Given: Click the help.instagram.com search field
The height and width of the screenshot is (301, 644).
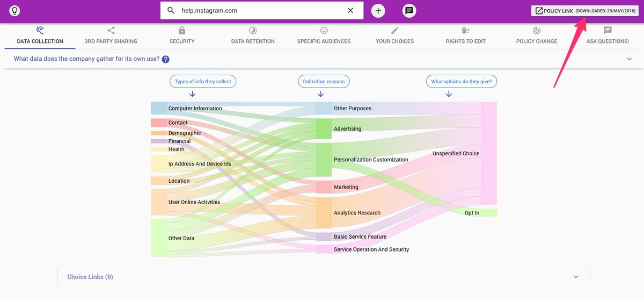Looking at the screenshot, I should [x=262, y=10].
